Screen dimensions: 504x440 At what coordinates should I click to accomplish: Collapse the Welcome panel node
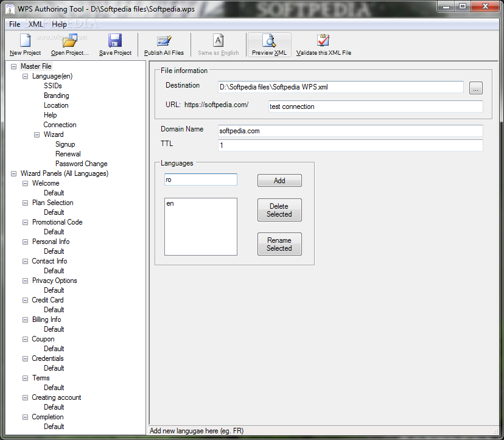25,184
